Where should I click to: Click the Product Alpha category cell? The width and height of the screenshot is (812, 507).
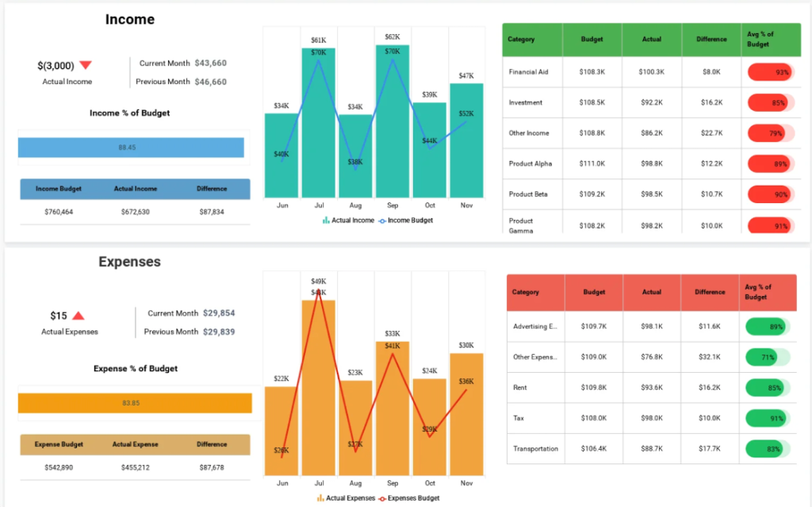click(530, 163)
